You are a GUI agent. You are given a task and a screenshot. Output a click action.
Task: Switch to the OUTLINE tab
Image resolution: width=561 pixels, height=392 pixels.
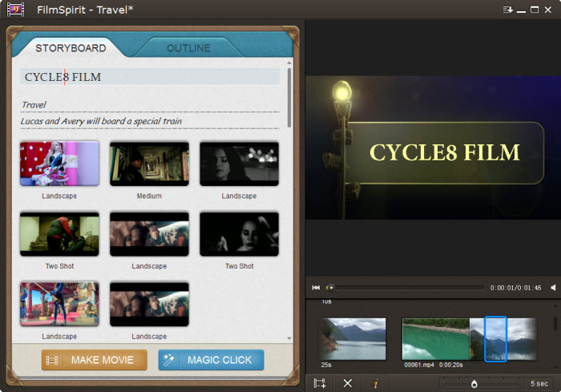pos(188,48)
